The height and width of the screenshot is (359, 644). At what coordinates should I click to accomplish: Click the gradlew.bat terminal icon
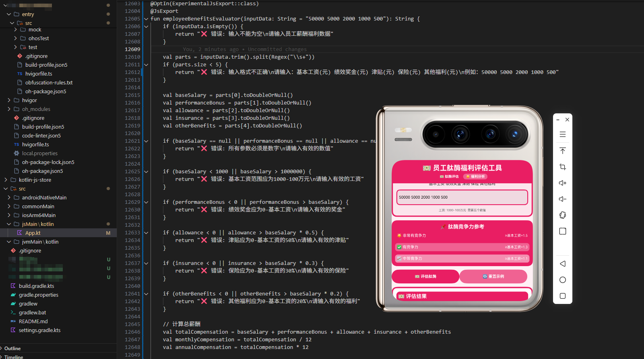(x=13, y=312)
